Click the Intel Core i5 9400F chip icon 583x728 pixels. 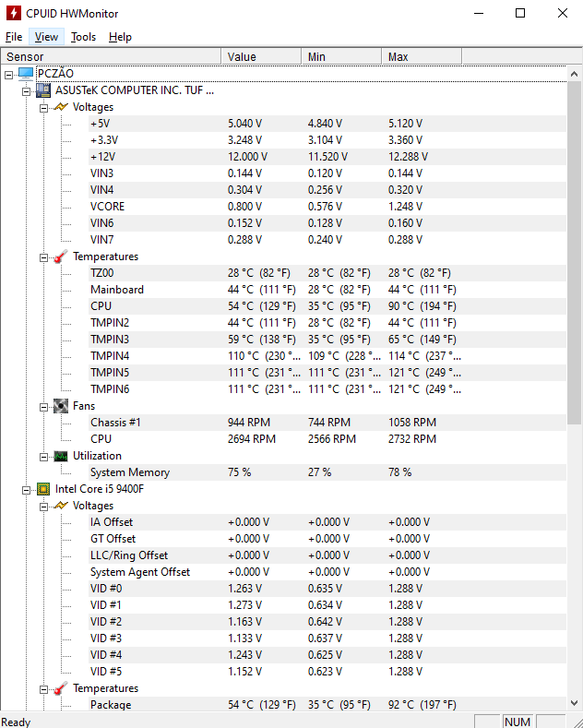tap(43, 489)
